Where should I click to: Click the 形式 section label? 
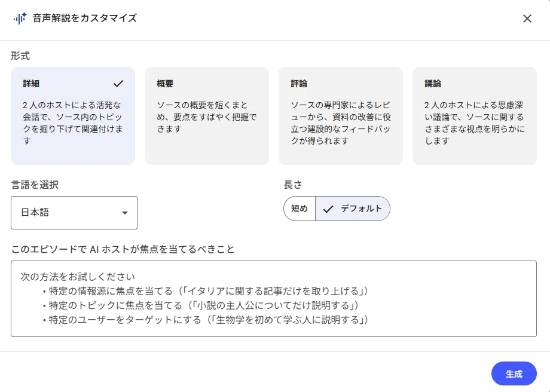pyautogui.click(x=20, y=56)
